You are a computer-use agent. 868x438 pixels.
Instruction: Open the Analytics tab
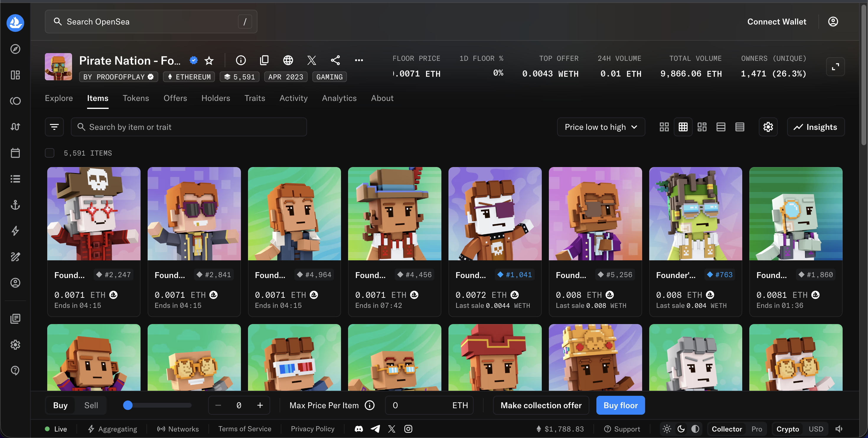339,98
